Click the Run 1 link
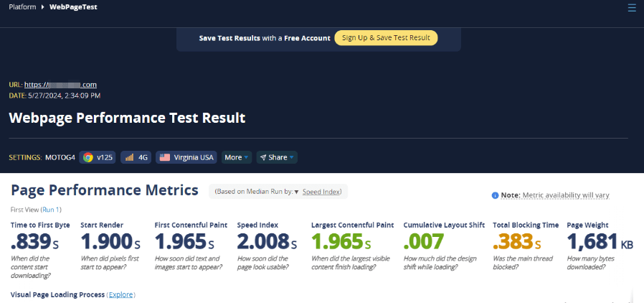The height and width of the screenshot is (303, 644). 51,210
